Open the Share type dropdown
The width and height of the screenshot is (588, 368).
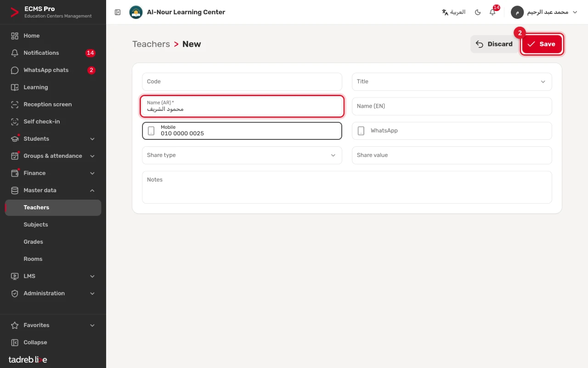(x=242, y=155)
